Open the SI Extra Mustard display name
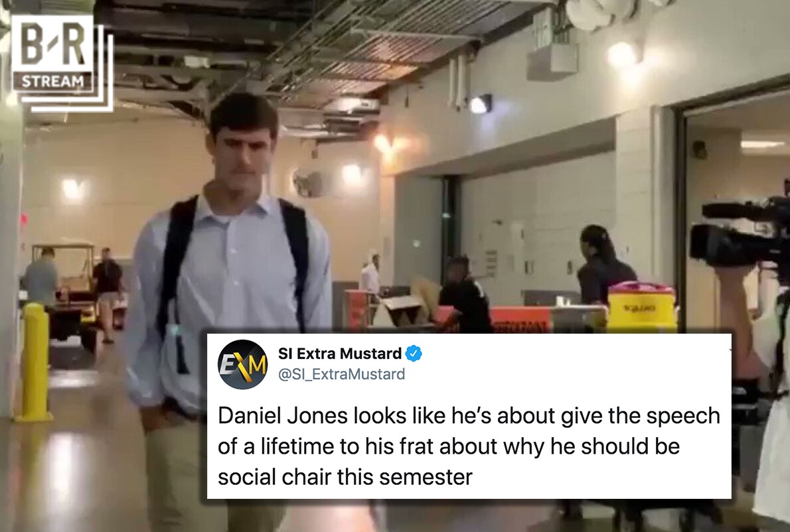This screenshot has width=790, height=532. (x=340, y=354)
